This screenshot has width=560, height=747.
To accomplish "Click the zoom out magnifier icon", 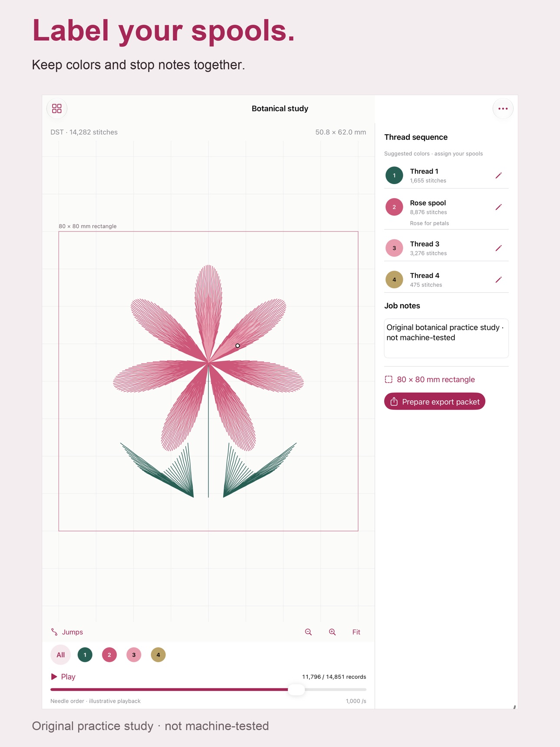I will [x=308, y=632].
